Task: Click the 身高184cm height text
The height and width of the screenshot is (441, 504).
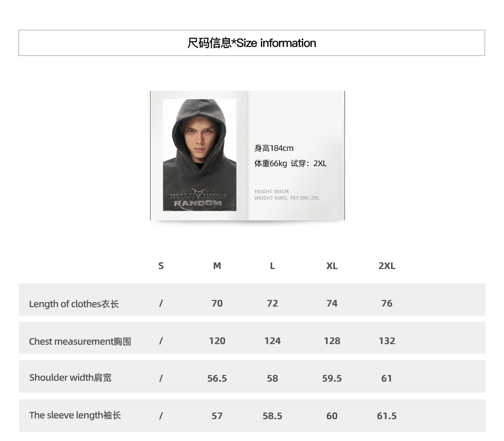Action: pyautogui.click(x=274, y=148)
